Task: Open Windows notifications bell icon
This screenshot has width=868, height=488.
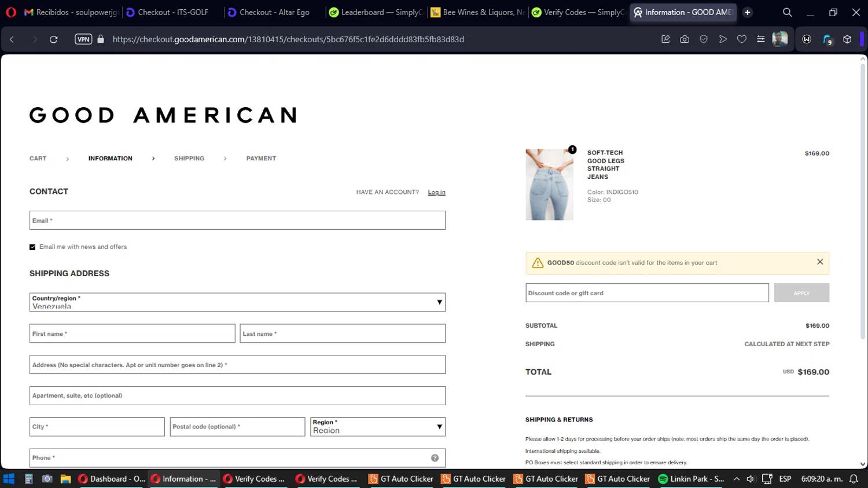Action: 854,479
